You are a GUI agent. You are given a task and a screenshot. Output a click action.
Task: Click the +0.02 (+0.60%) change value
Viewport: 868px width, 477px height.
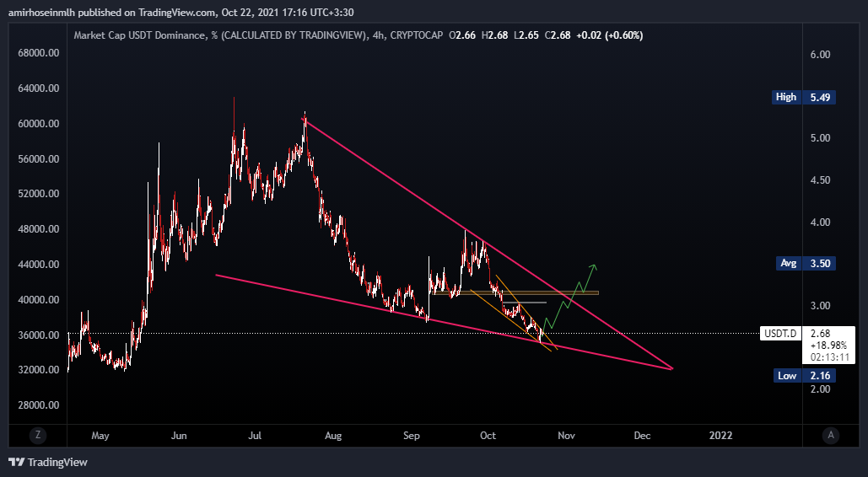610,35
